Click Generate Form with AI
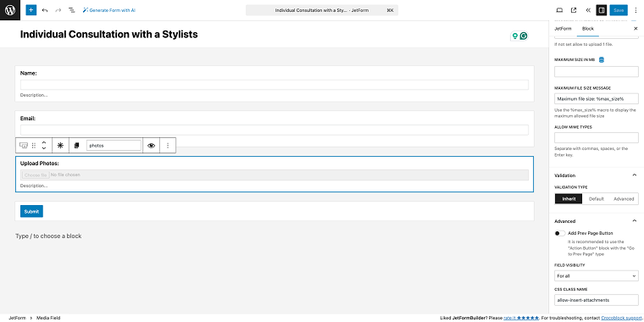Viewport: 644px width, 322px height. coord(109,10)
